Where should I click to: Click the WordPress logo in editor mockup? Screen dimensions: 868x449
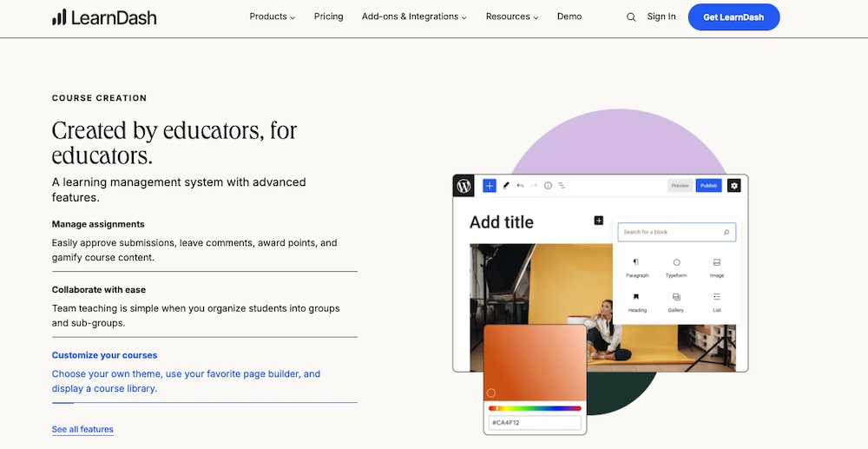tap(464, 186)
